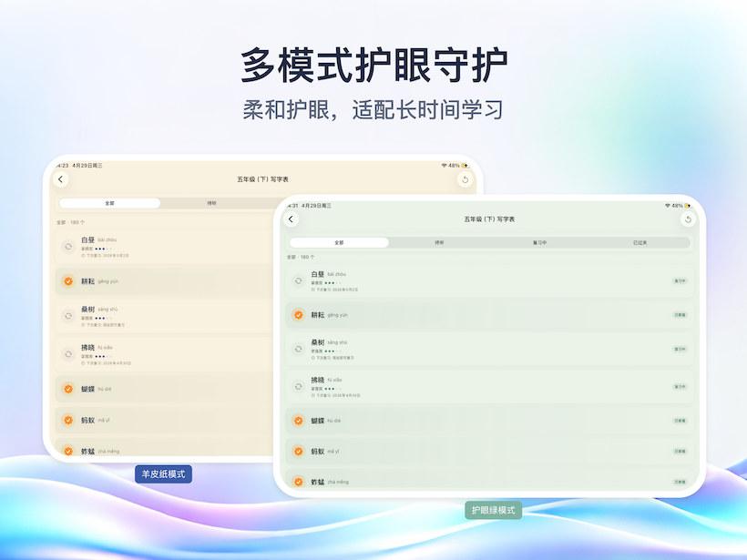The width and height of the screenshot is (747, 560).
Task: Open the word 桑树 on the green-mode list
Action: coord(318,342)
